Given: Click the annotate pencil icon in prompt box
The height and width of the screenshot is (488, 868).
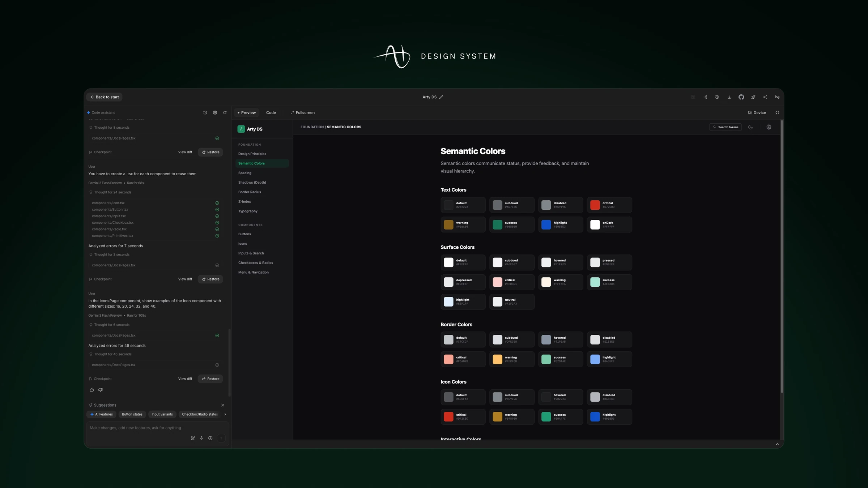Looking at the screenshot, I should pyautogui.click(x=193, y=438).
